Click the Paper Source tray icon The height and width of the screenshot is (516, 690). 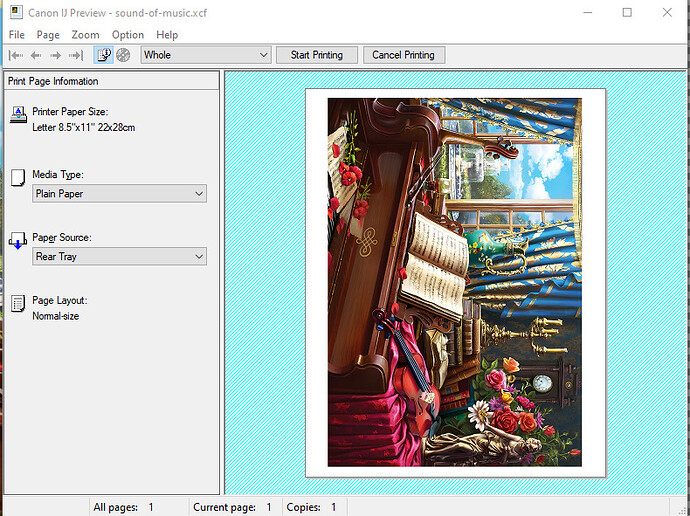click(x=17, y=241)
